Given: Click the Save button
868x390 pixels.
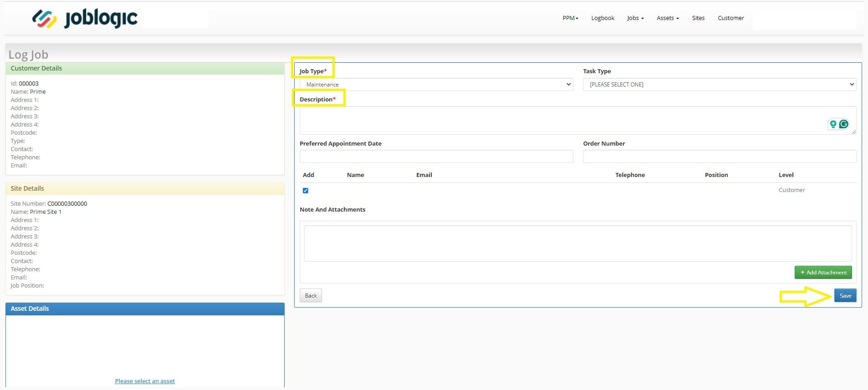Looking at the screenshot, I should pos(845,295).
